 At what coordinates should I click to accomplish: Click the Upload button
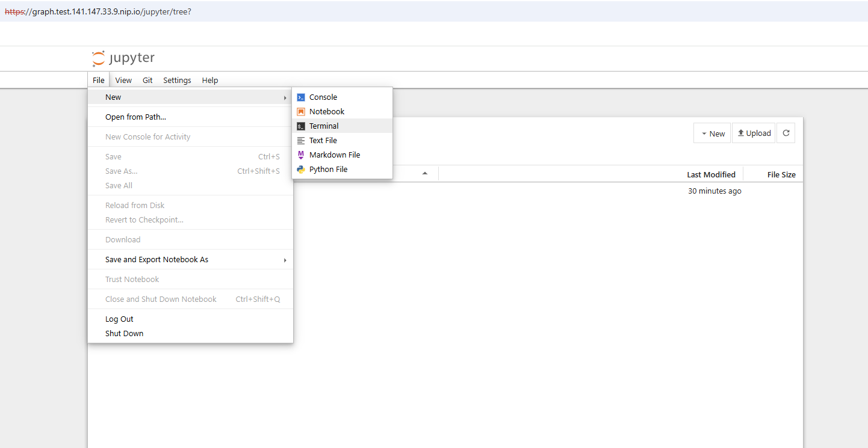[x=753, y=132]
